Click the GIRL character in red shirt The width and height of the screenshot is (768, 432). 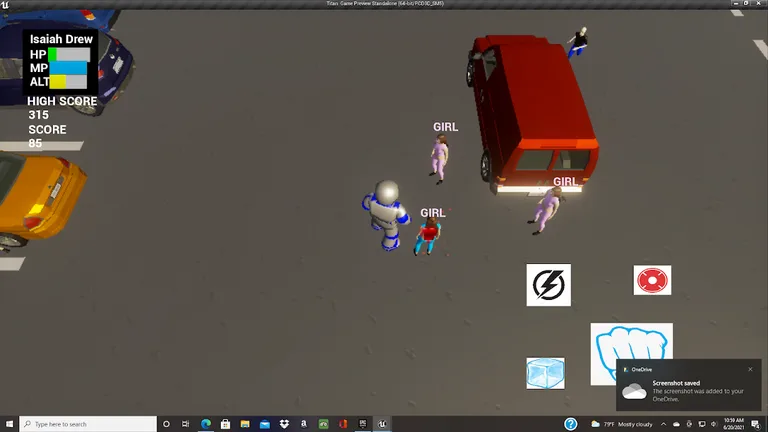[428, 236]
